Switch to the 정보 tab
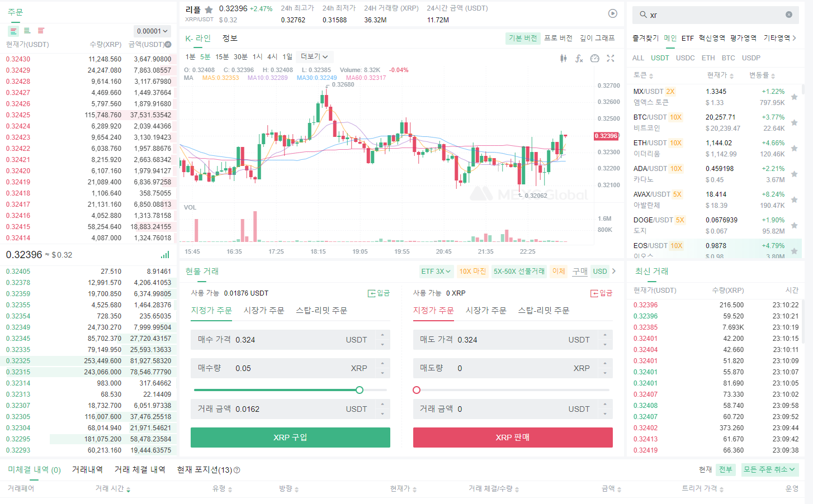This screenshot has width=813, height=504. pos(230,39)
